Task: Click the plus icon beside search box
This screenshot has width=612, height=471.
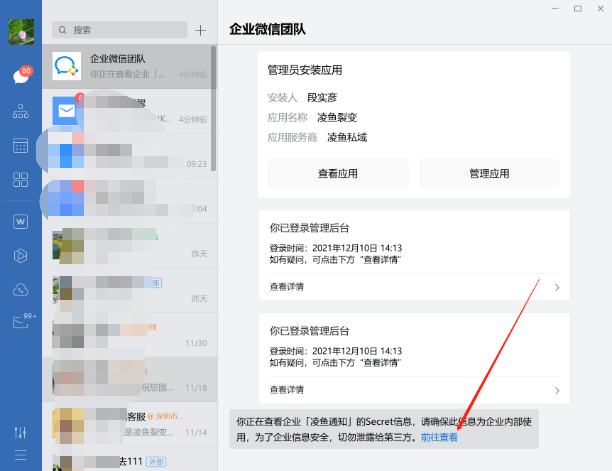Action: click(x=200, y=30)
